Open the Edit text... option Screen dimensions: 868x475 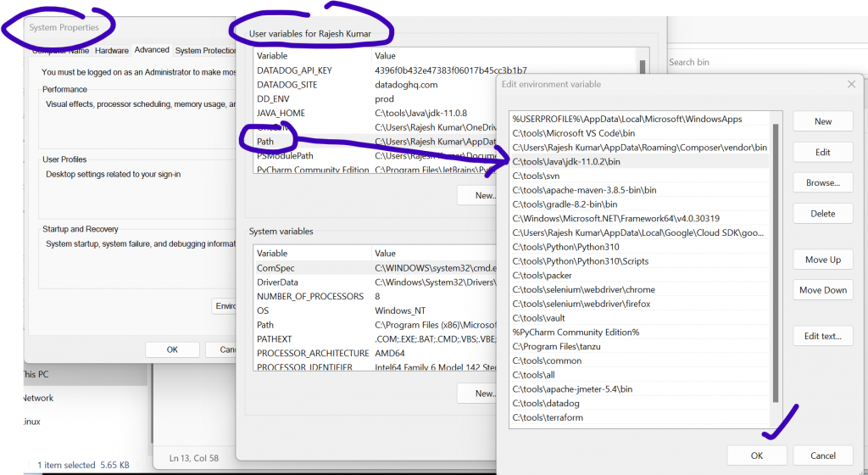(x=822, y=336)
